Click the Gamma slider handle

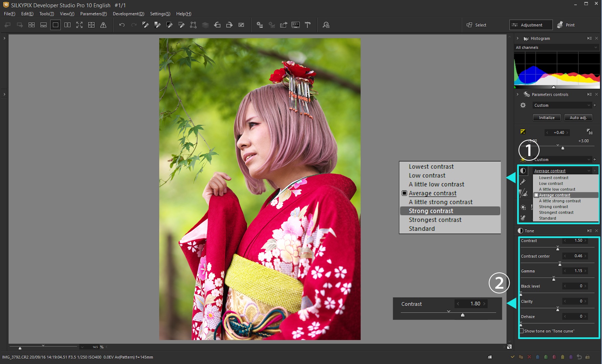tap(554, 279)
